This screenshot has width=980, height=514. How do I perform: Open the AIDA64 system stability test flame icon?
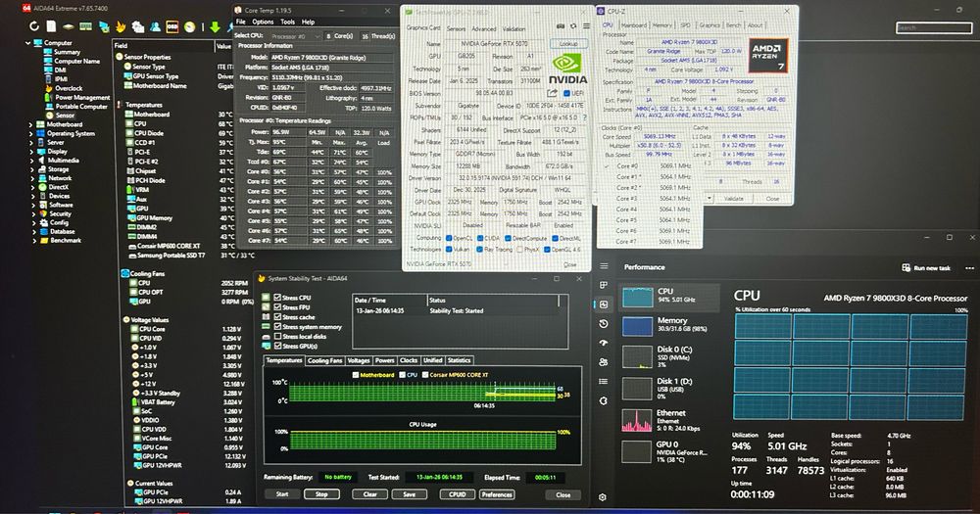click(x=121, y=26)
